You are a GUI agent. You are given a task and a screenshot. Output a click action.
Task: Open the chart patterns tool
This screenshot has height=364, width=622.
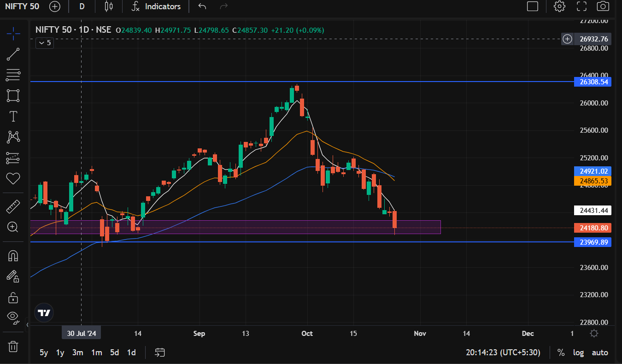pos(13,137)
